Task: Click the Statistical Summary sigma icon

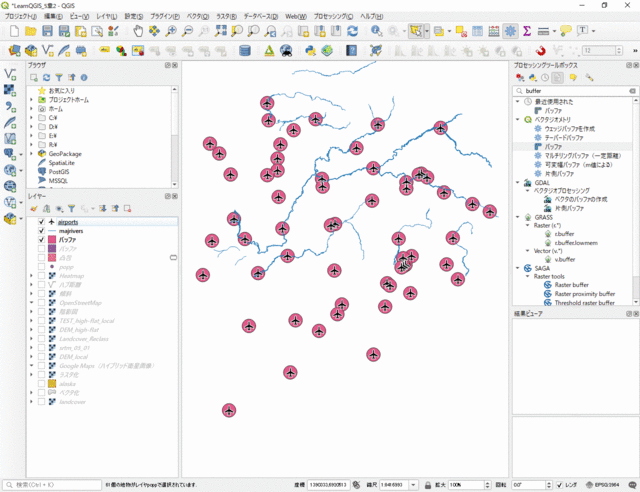Action: point(527,31)
